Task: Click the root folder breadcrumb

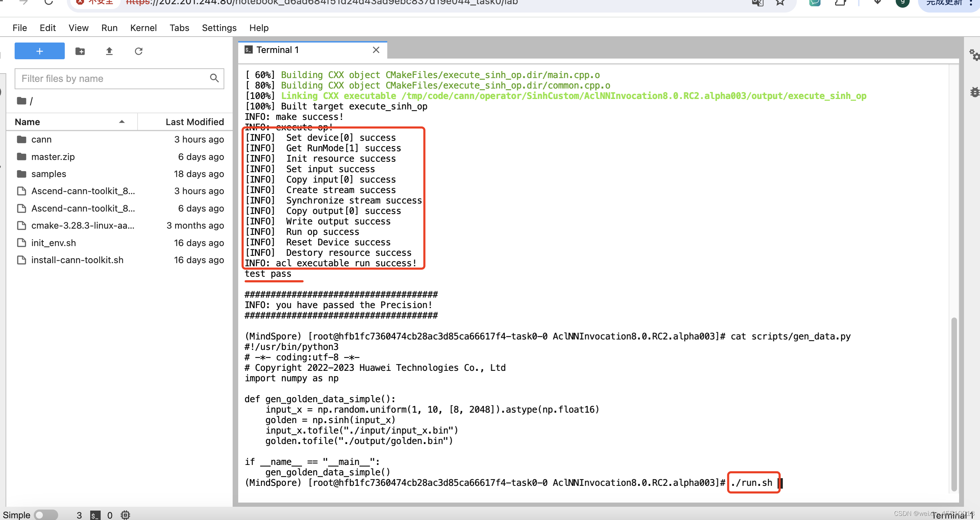Action: (x=22, y=101)
